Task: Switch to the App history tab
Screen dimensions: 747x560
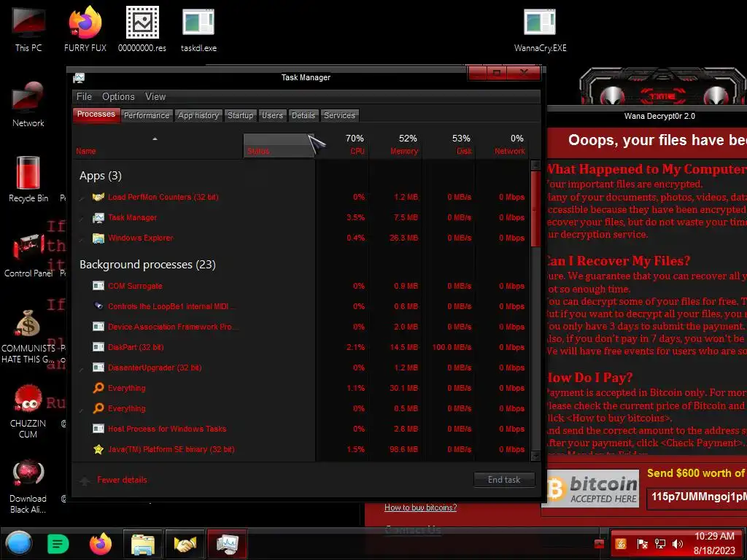Action: coord(198,115)
